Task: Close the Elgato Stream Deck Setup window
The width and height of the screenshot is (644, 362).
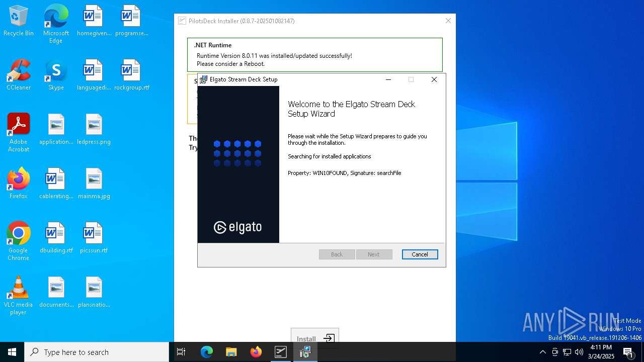Action: click(434, 79)
